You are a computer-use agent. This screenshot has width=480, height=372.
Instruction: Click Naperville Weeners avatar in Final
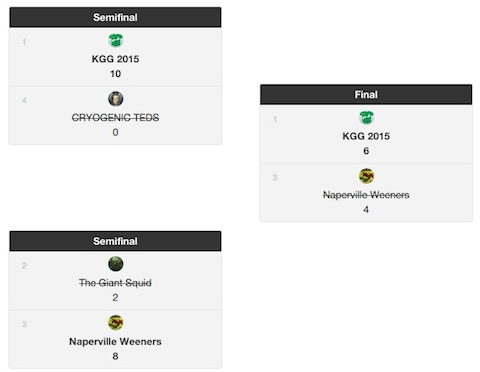[366, 176]
